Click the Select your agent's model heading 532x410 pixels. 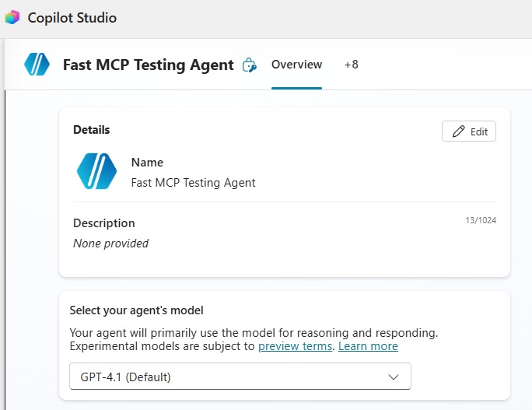pos(136,310)
